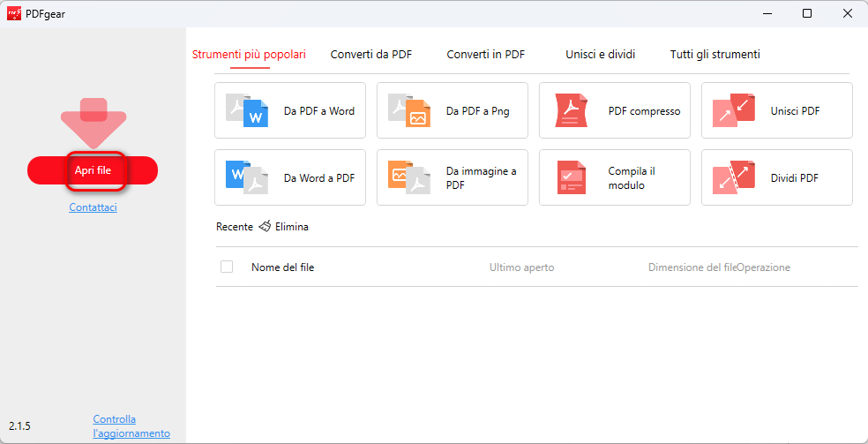Select the Compila il modulo icon
This screenshot has width=868, height=444.
(x=572, y=178)
